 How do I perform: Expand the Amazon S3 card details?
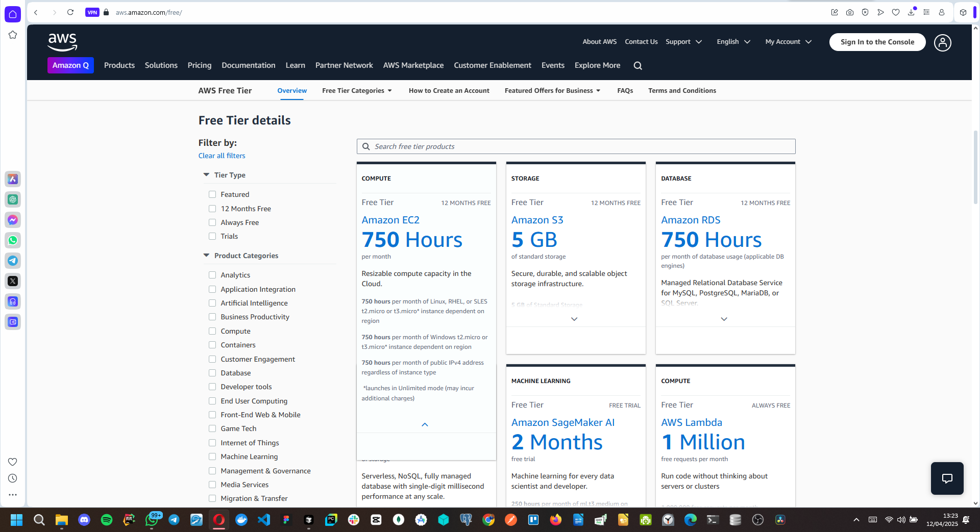pos(574,319)
